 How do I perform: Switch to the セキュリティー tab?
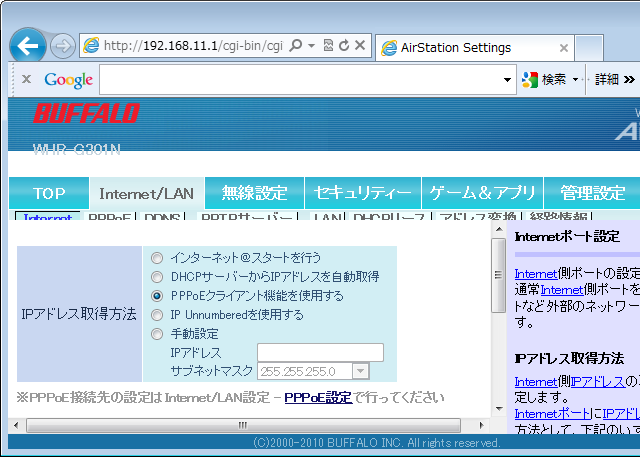click(363, 193)
